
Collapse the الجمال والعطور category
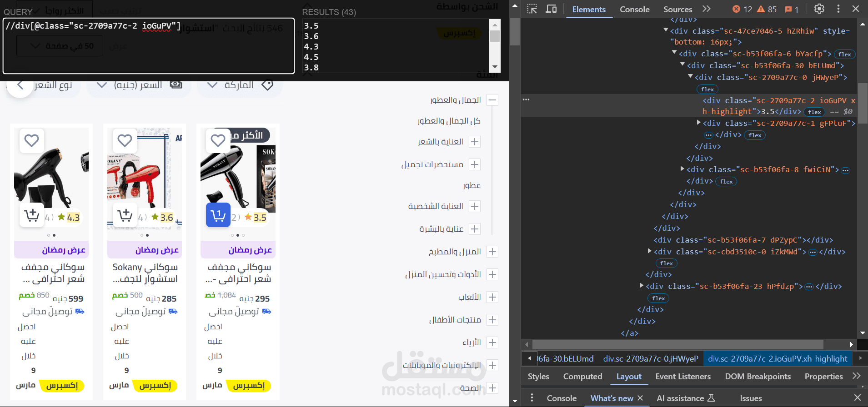point(492,100)
